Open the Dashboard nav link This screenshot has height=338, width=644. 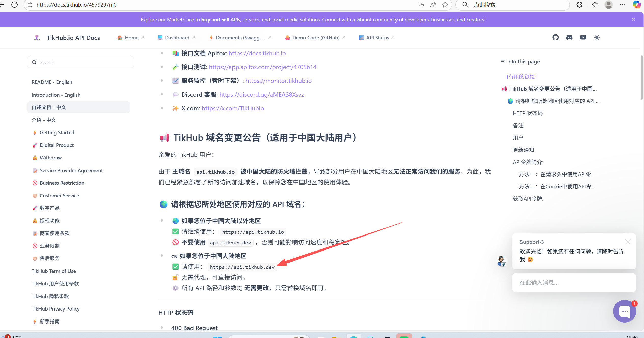177,38
